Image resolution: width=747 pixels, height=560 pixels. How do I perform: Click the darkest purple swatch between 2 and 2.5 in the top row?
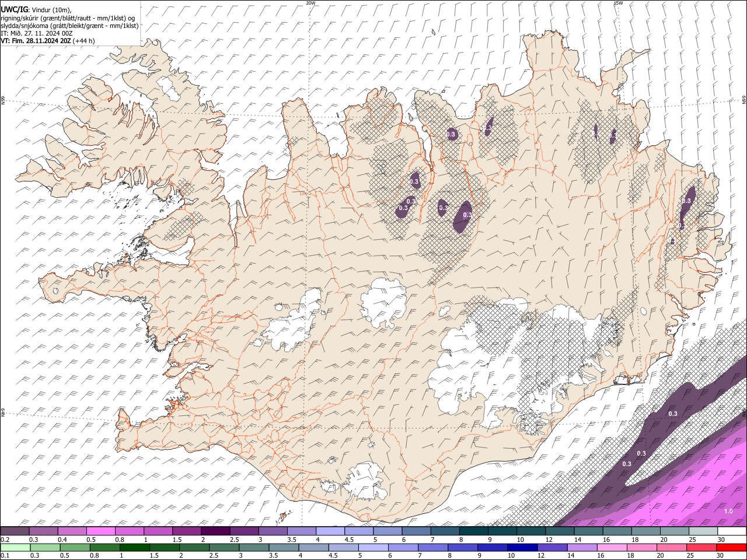point(215,531)
